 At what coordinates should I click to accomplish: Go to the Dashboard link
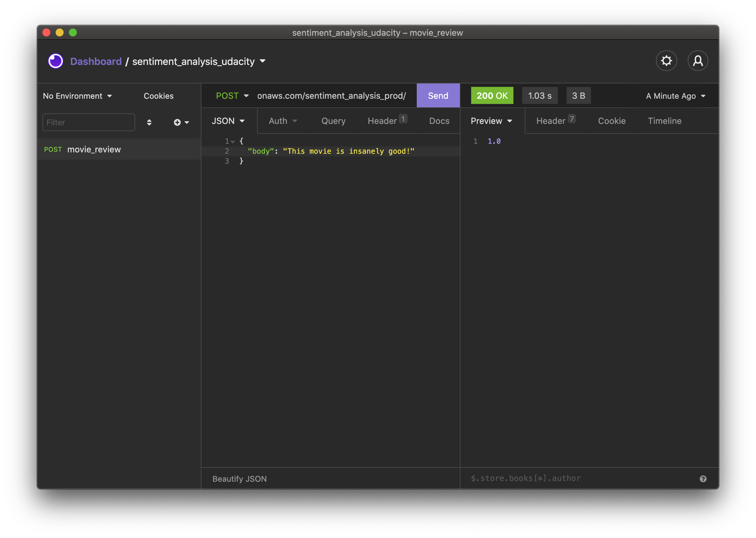pos(96,61)
